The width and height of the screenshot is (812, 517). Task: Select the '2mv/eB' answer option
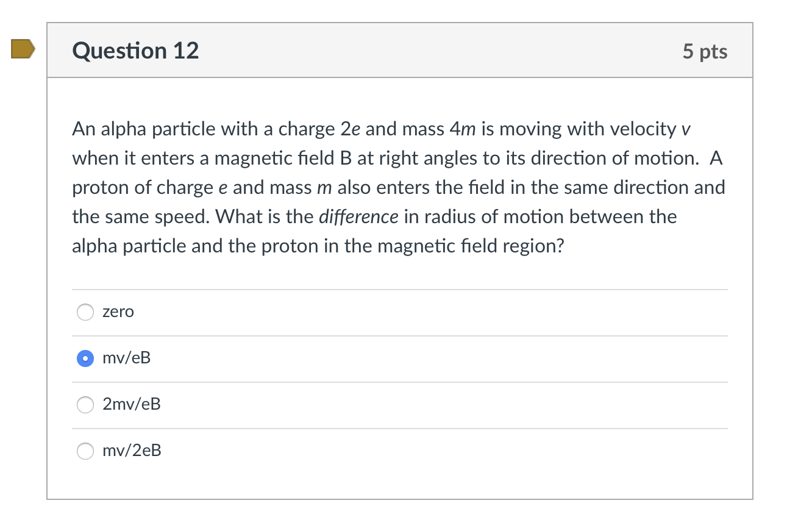point(85,404)
